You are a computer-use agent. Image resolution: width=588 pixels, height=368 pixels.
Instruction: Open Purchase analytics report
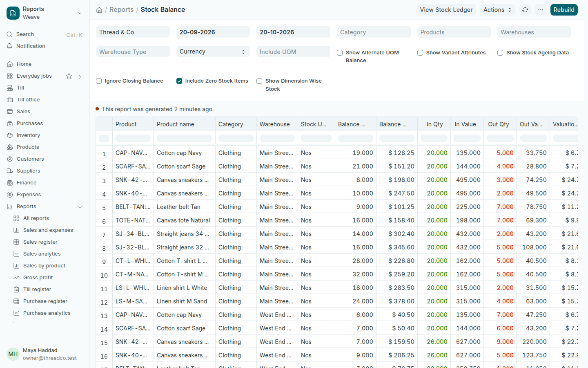click(48, 313)
